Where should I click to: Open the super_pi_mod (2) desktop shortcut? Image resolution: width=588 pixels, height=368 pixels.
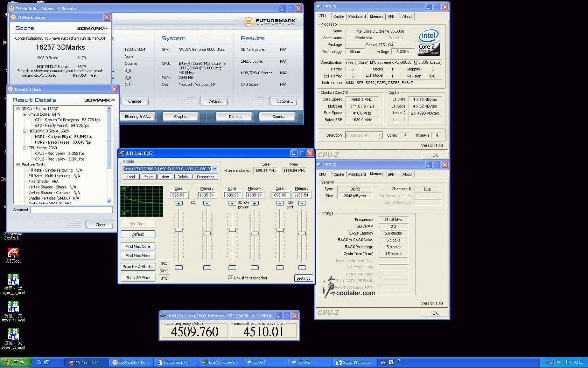13,280
